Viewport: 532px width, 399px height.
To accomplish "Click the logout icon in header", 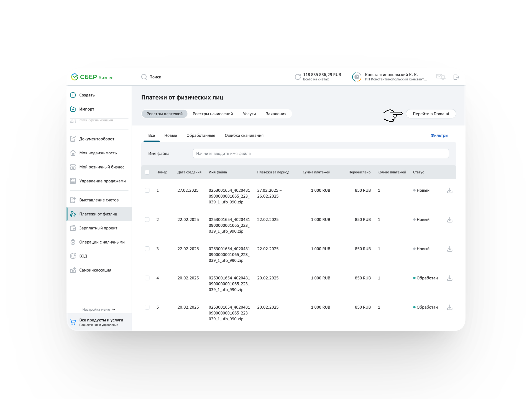I will 456,77.
